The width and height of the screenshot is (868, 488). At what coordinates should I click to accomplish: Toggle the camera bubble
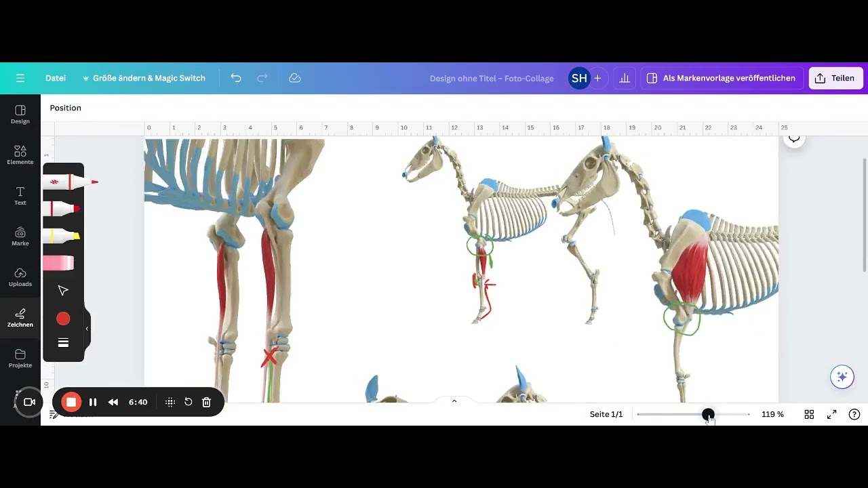28,402
